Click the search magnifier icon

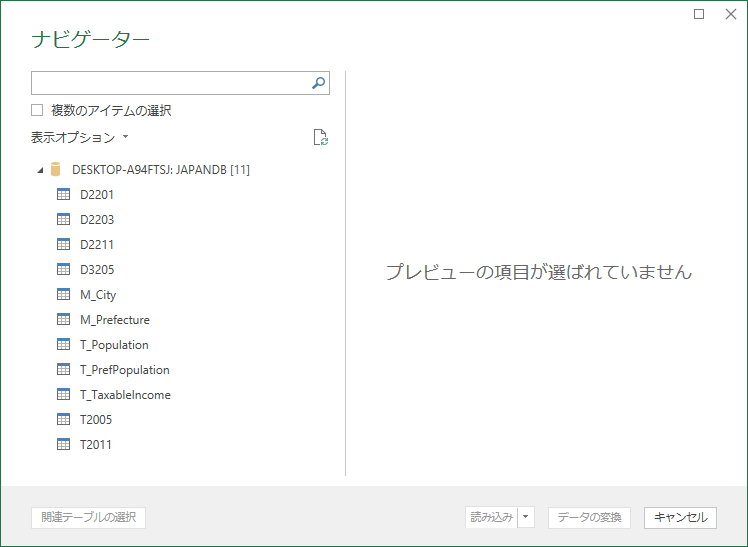319,83
